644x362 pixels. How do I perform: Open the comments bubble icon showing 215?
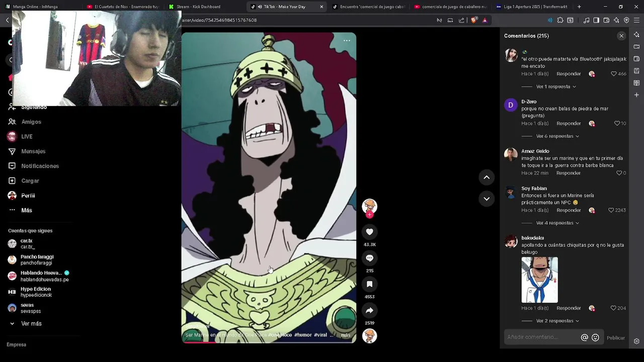coord(369,258)
